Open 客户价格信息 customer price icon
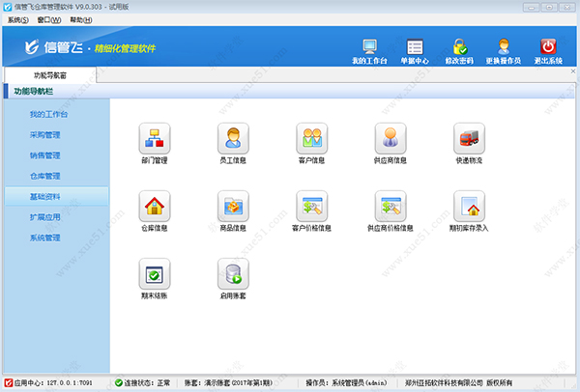 click(311, 206)
